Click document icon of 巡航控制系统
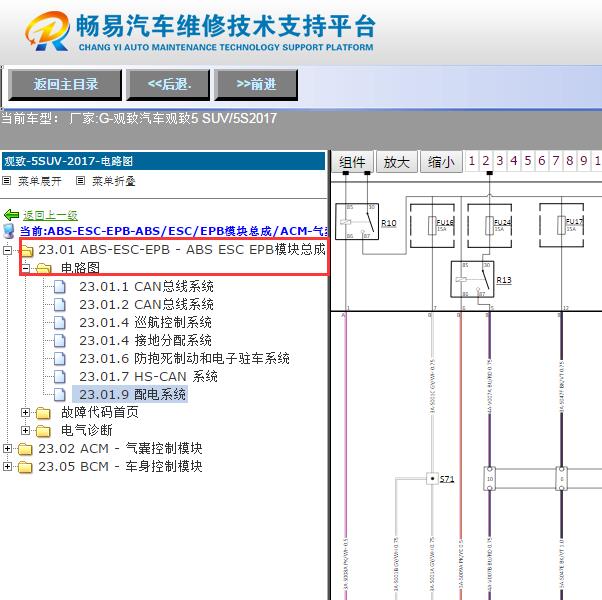This screenshot has height=600, width=602. [60, 323]
